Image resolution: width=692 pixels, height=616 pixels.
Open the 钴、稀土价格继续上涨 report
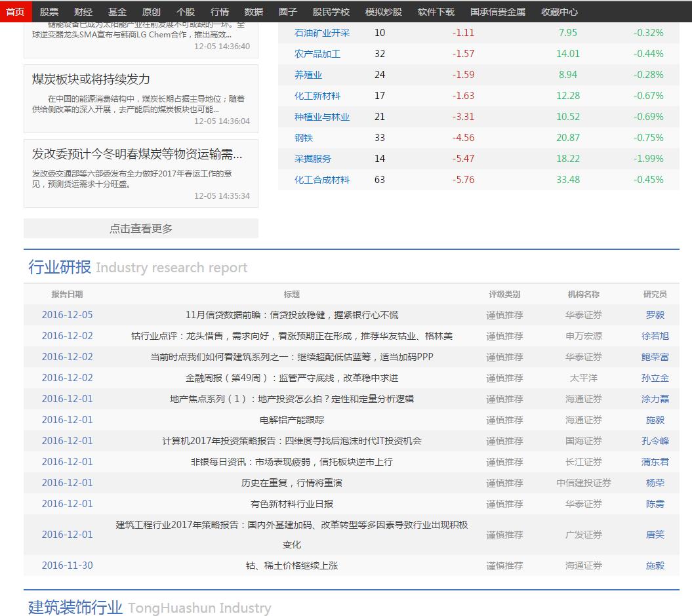pyautogui.click(x=292, y=565)
